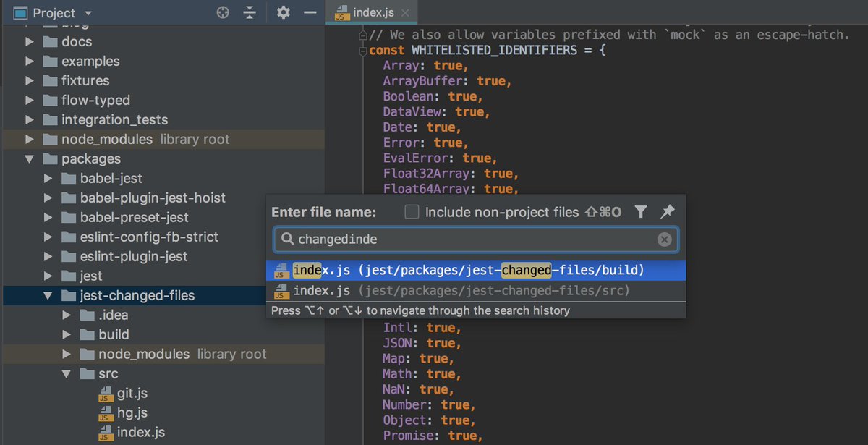
Task: Expand the docs folder
Action: point(30,42)
